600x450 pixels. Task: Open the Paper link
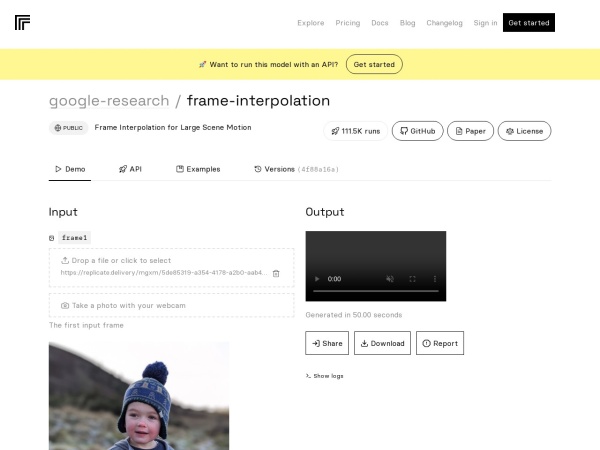[469, 131]
